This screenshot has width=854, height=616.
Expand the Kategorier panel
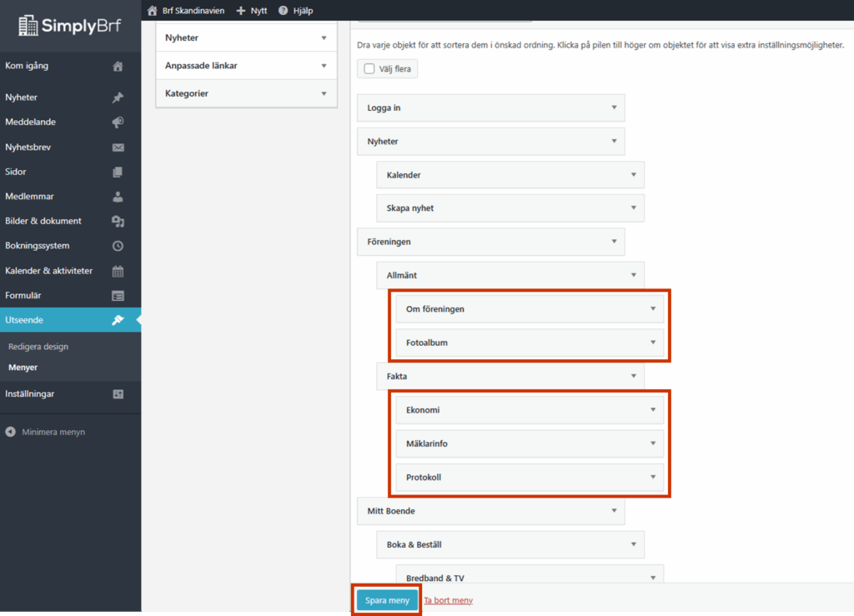[324, 93]
